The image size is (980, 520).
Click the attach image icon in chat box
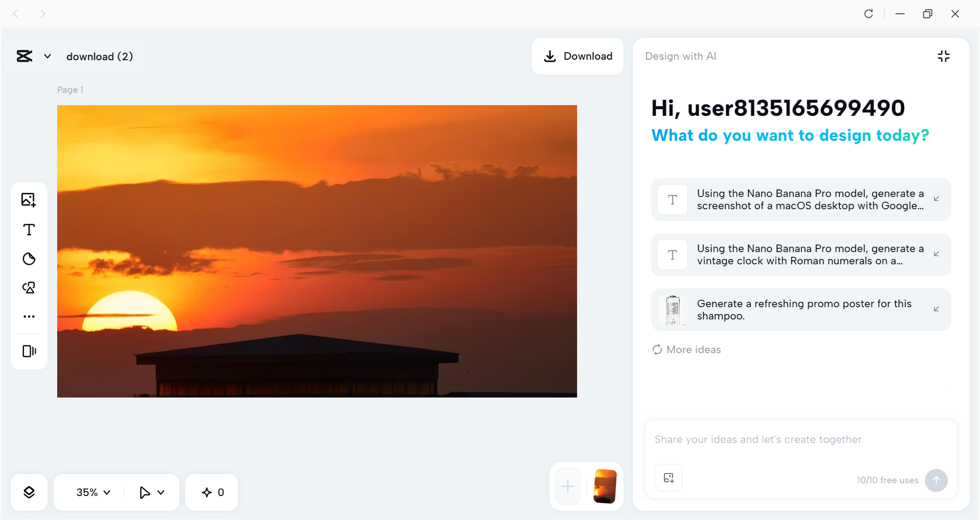click(x=668, y=478)
